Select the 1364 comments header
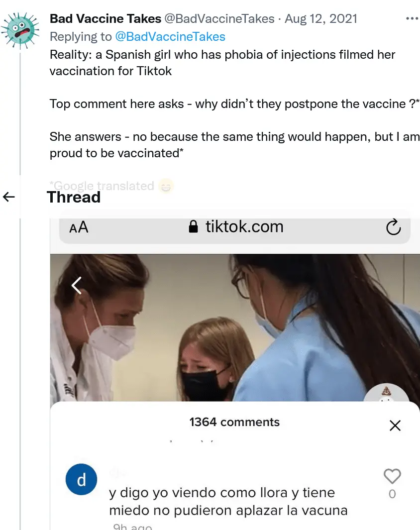Image resolution: width=420 pixels, height=530 pixels. (x=234, y=422)
